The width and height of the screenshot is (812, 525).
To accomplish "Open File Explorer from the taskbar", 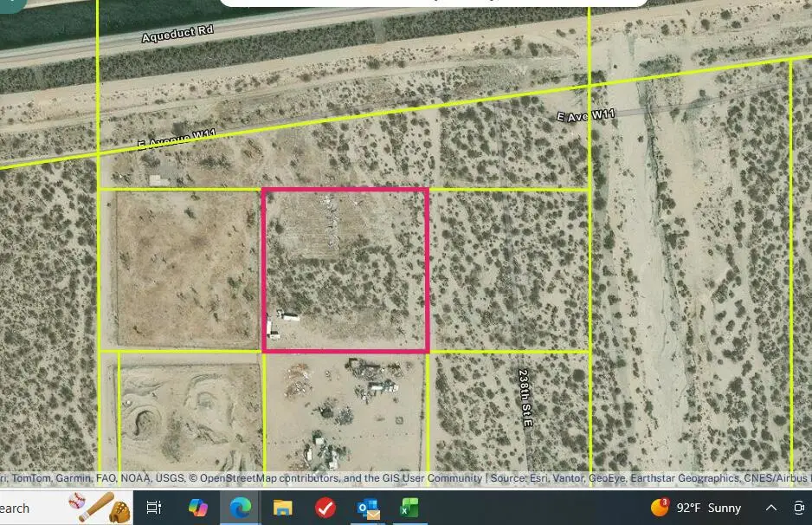I will [283, 509].
